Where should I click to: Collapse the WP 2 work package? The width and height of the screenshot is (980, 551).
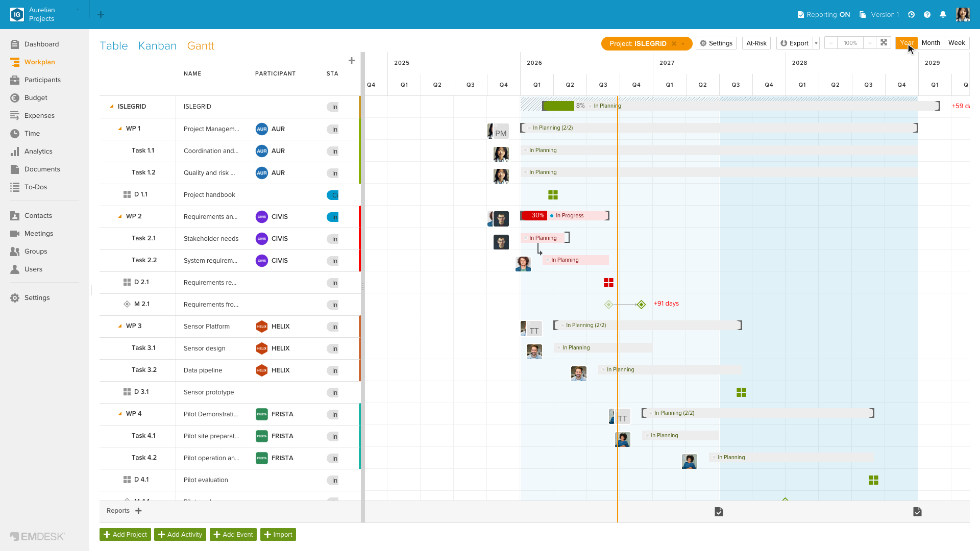coord(120,216)
